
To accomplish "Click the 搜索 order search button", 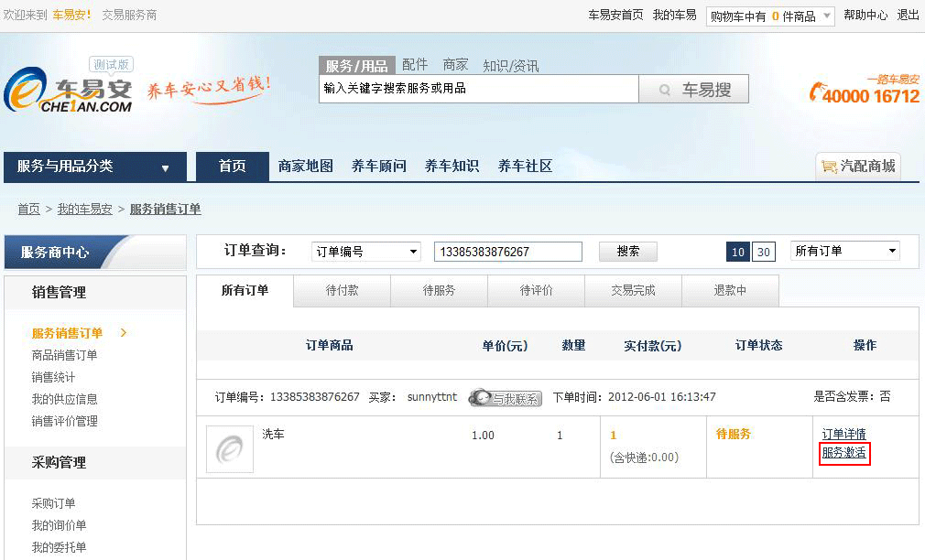I will pyautogui.click(x=628, y=252).
